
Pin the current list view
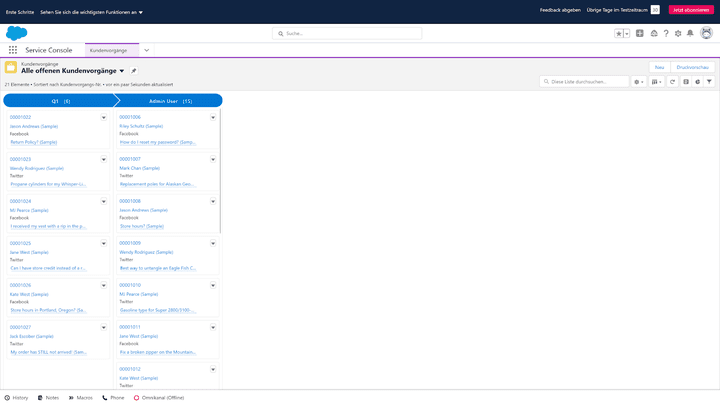134,71
